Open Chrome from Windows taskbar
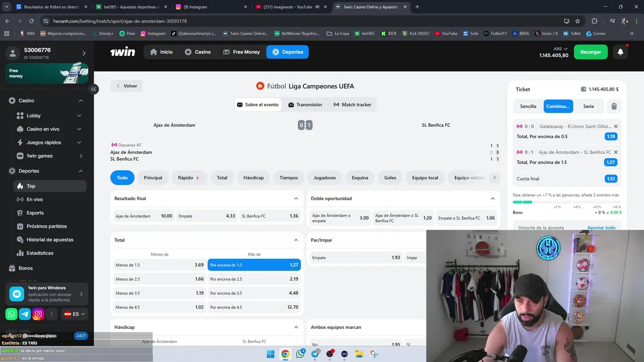The width and height of the screenshot is (644, 362). click(x=285, y=354)
